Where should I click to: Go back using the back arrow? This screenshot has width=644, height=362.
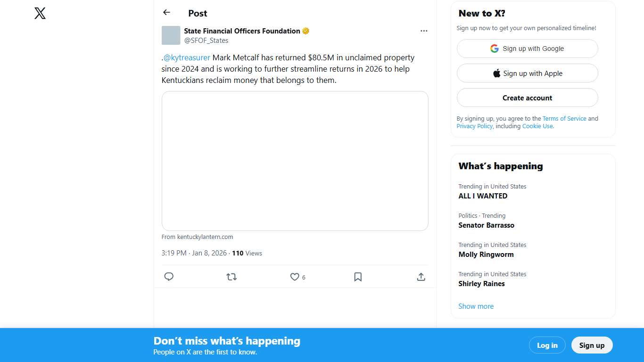(x=166, y=13)
